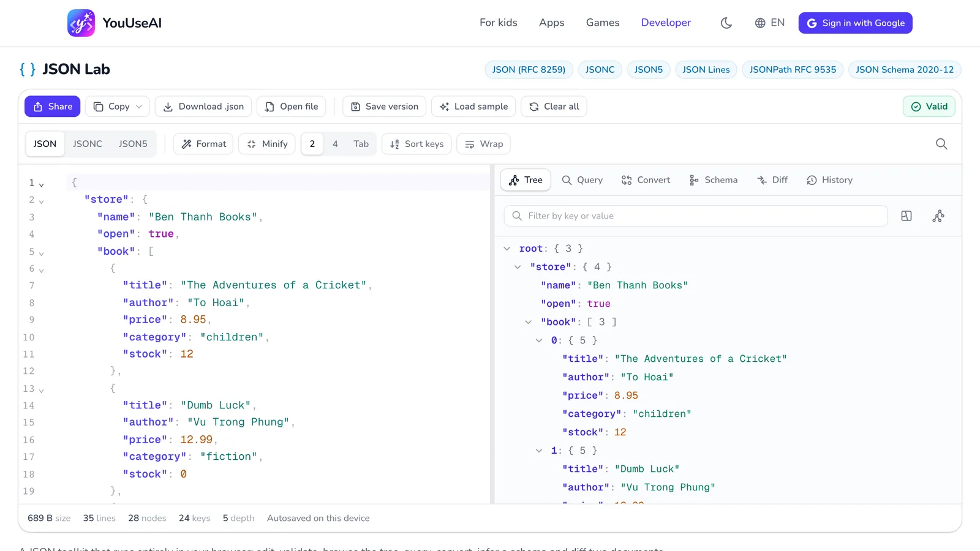Set indentation to 2 spaces
The height and width of the screenshot is (551, 980).
coord(312,144)
